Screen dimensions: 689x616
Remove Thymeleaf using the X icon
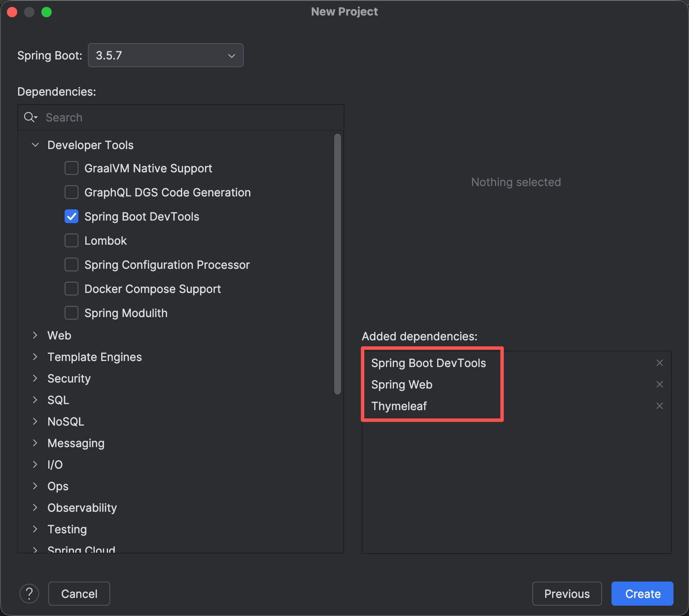(659, 406)
